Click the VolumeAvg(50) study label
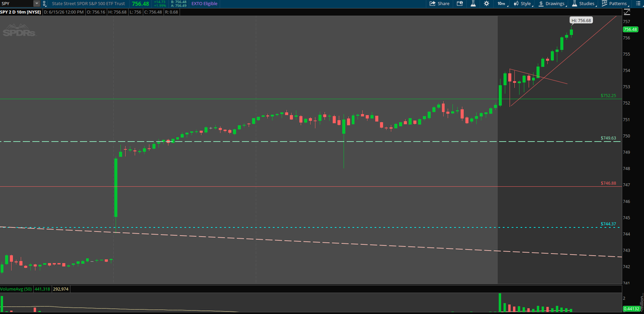This screenshot has width=644, height=314. (x=15, y=289)
